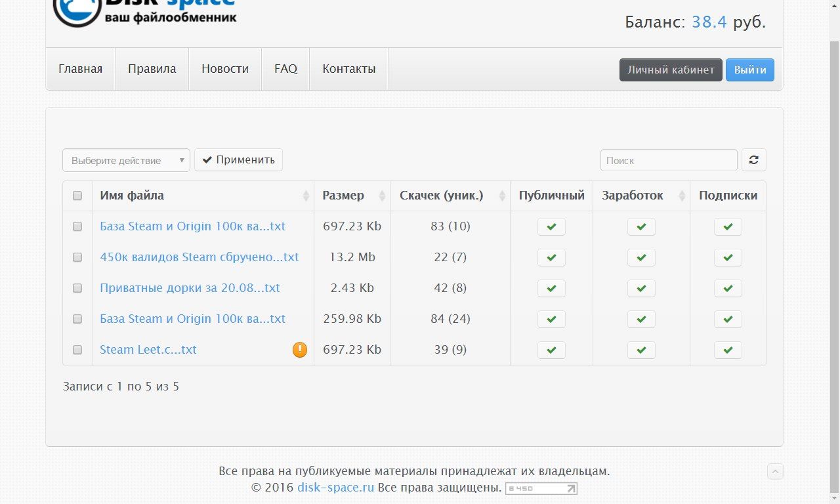This screenshot has width=840, height=504.
Task: Open the Правила menu item
Action: point(152,69)
